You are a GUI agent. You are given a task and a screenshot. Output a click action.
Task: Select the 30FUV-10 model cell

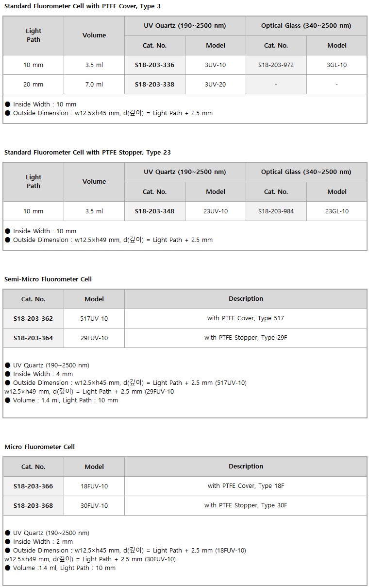pos(94,505)
